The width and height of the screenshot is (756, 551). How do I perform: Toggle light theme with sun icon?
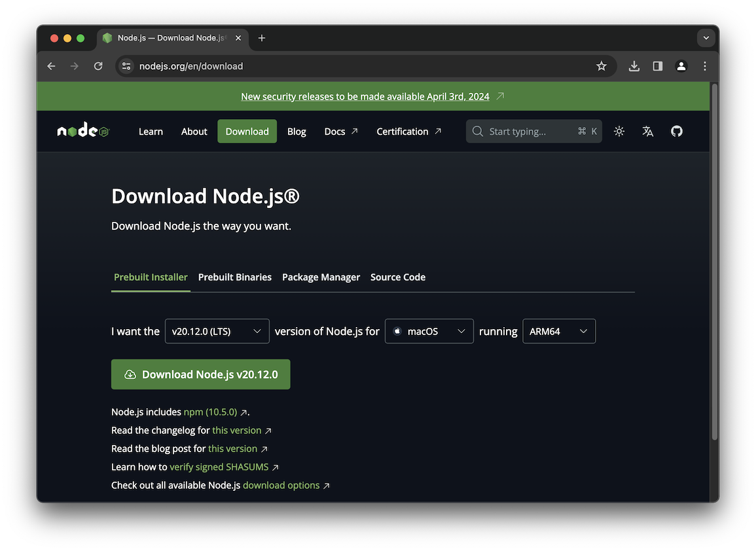point(619,131)
